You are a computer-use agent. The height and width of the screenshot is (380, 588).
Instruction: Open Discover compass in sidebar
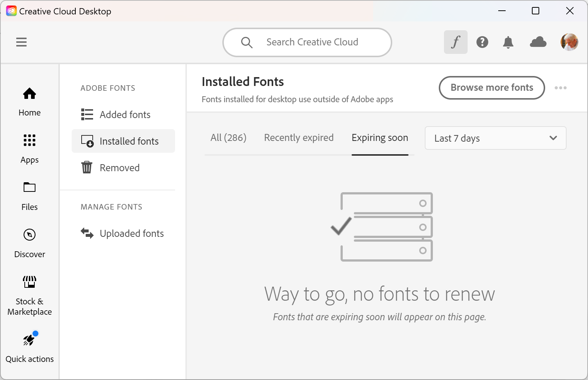30,243
